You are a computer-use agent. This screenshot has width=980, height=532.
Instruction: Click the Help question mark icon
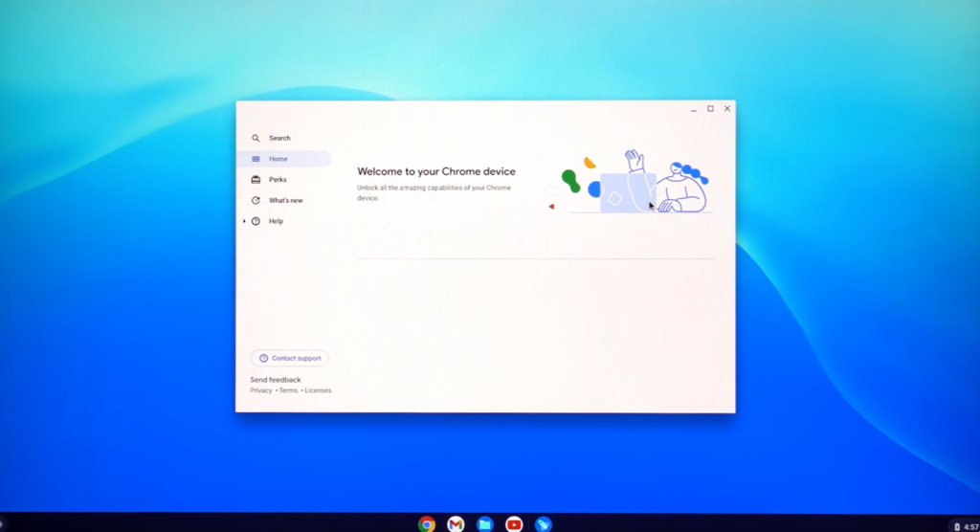pyautogui.click(x=256, y=221)
